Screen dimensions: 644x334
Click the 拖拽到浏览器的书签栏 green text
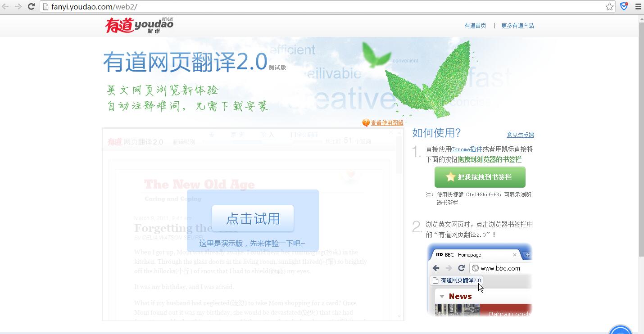point(490,159)
